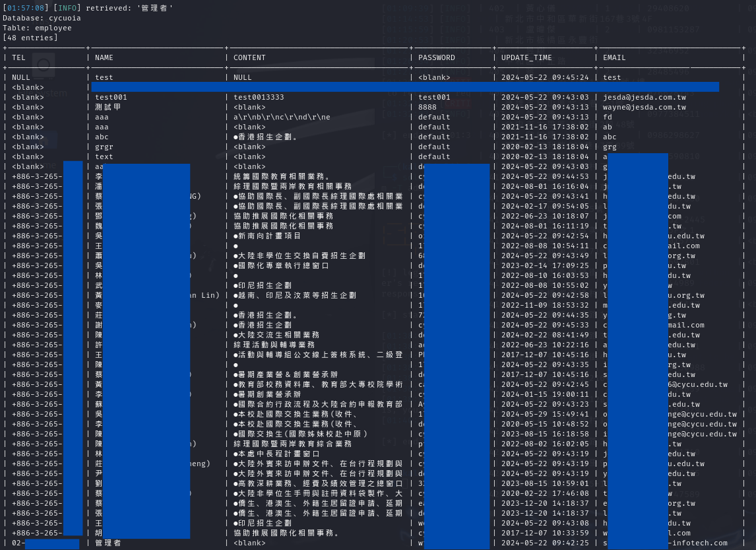The width and height of the screenshot is (756, 550).
Task: Click the TEL column header
Action: (18, 57)
